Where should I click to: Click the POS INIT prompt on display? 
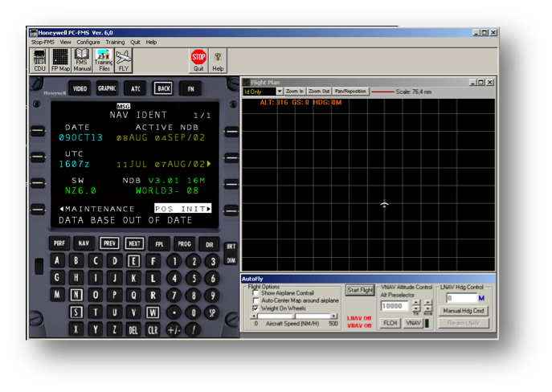(183, 209)
